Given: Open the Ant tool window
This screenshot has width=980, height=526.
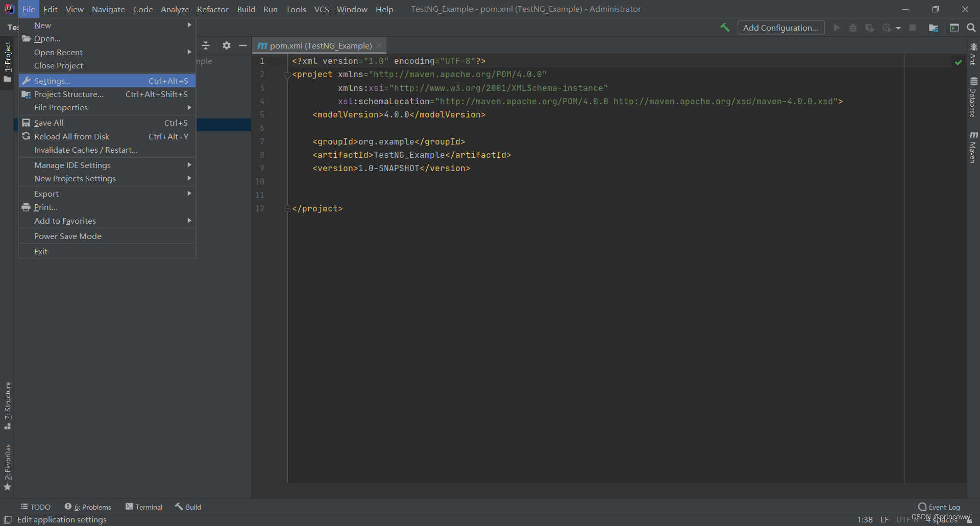Looking at the screenshot, I should (973, 54).
